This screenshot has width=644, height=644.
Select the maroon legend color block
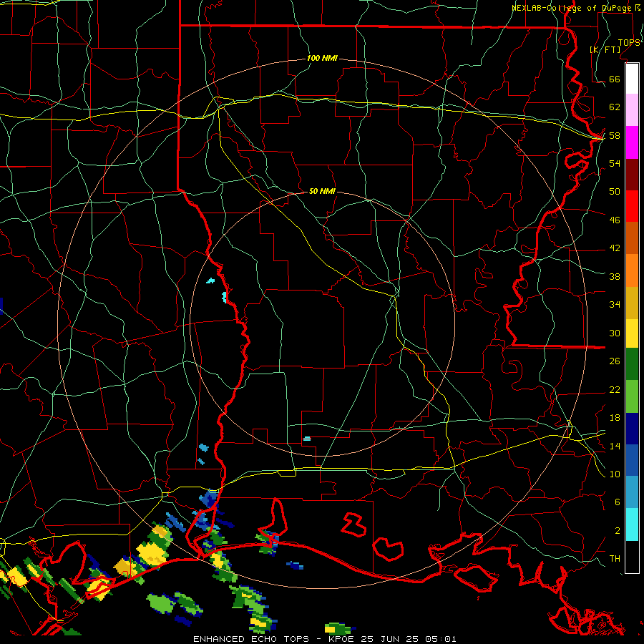(x=632, y=175)
